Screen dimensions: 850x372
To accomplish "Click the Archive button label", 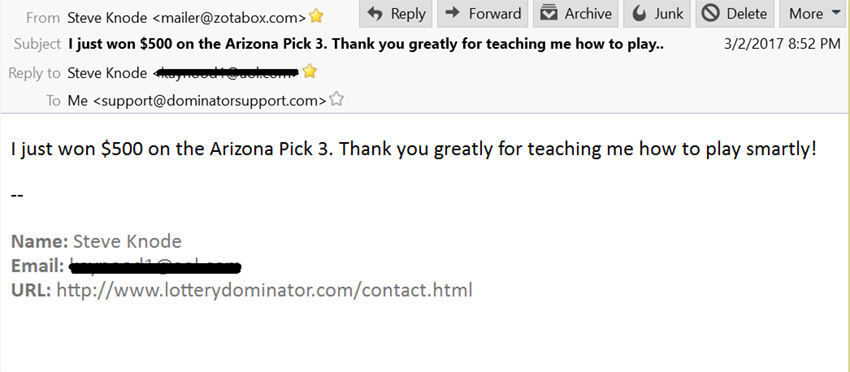I will (x=589, y=14).
